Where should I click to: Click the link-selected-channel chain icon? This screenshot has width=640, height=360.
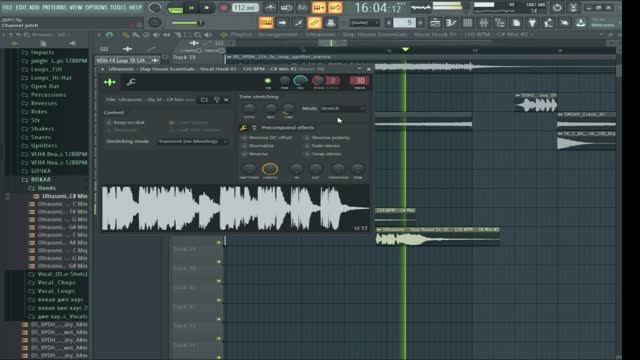314,22
